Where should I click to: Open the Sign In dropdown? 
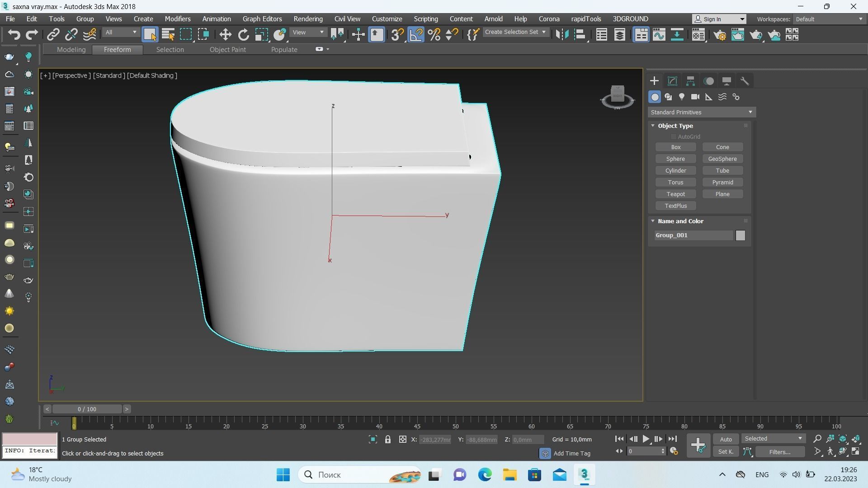tap(719, 19)
